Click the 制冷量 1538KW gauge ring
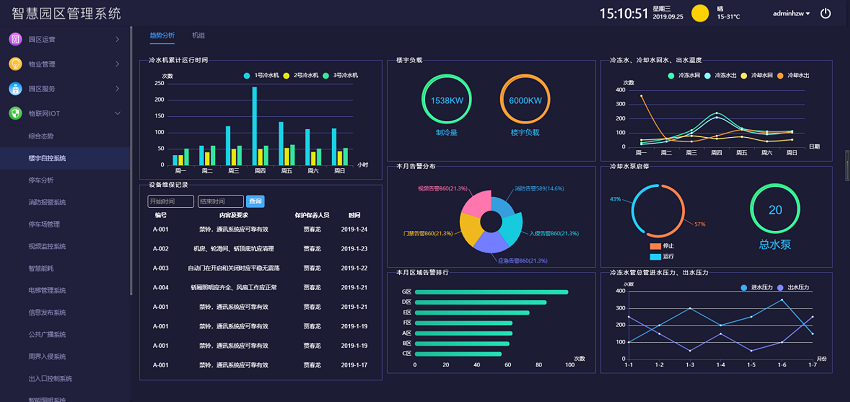Screen dimensions: 850x402 pos(446,100)
